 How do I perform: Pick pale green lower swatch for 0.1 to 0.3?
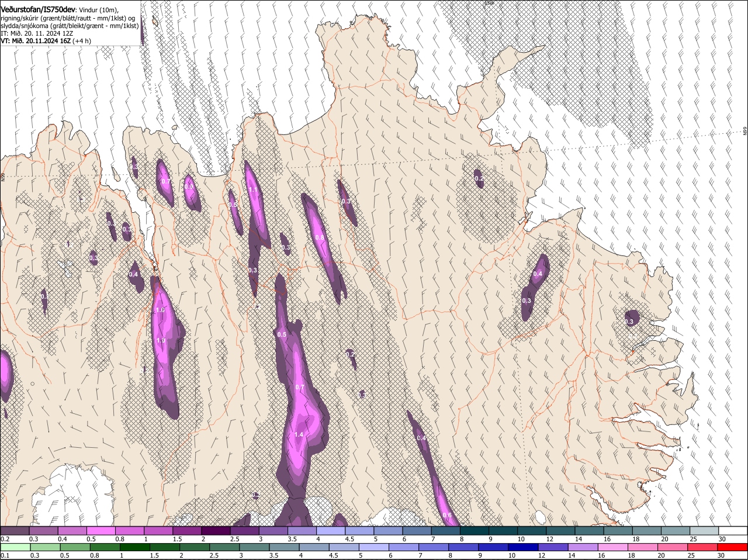pyautogui.click(x=15, y=547)
